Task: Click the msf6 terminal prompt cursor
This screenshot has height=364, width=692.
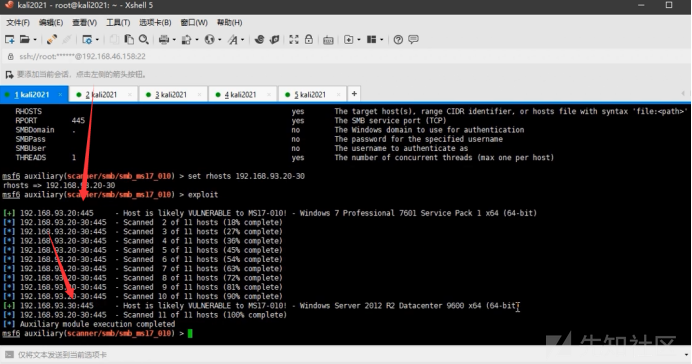Action: (x=190, y=333)
